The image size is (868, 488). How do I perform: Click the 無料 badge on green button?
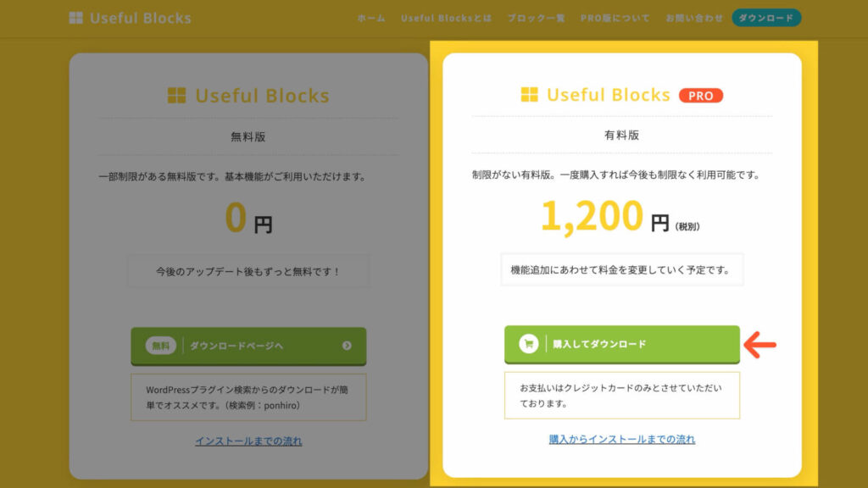click(x=160, y=346)
